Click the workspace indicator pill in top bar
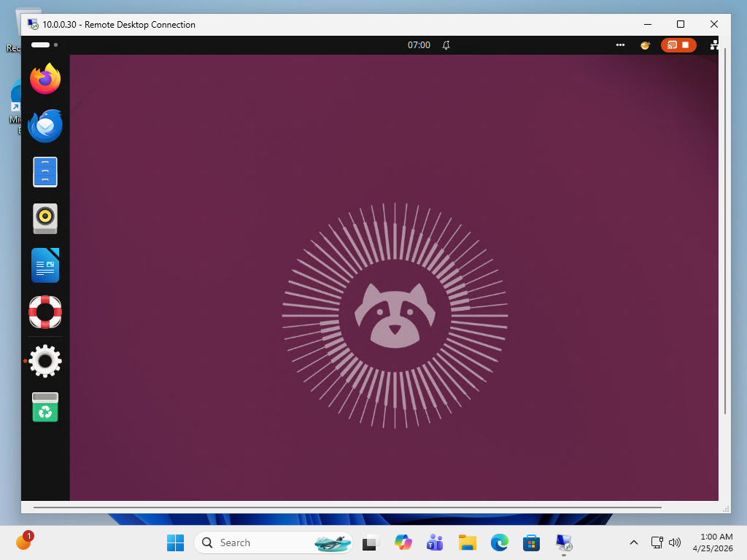 [x=41, y=45]
